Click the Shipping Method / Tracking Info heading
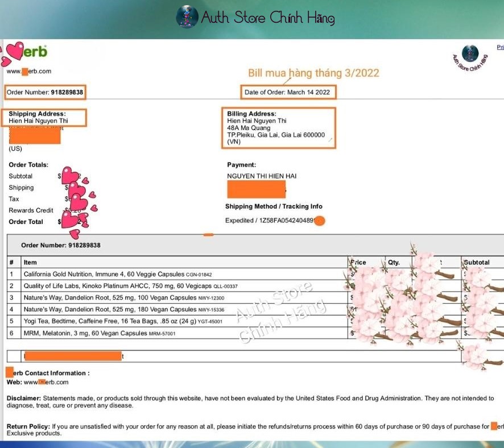 274,206
